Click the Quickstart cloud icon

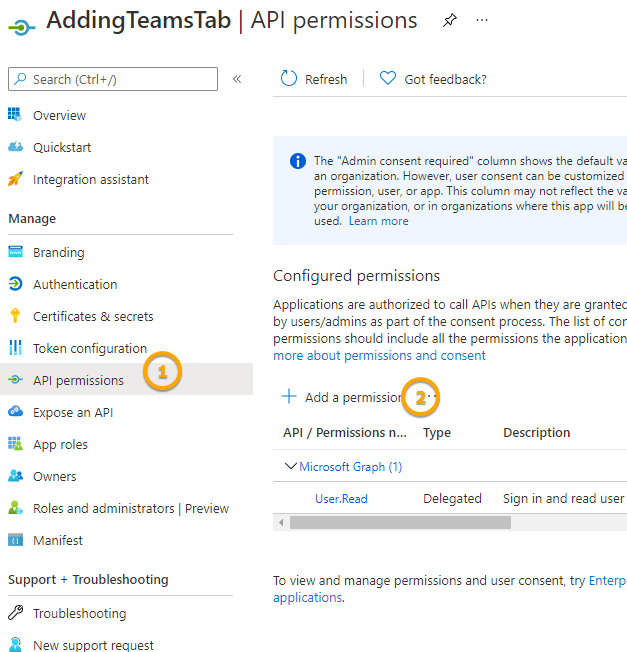(x=15, y=147)
